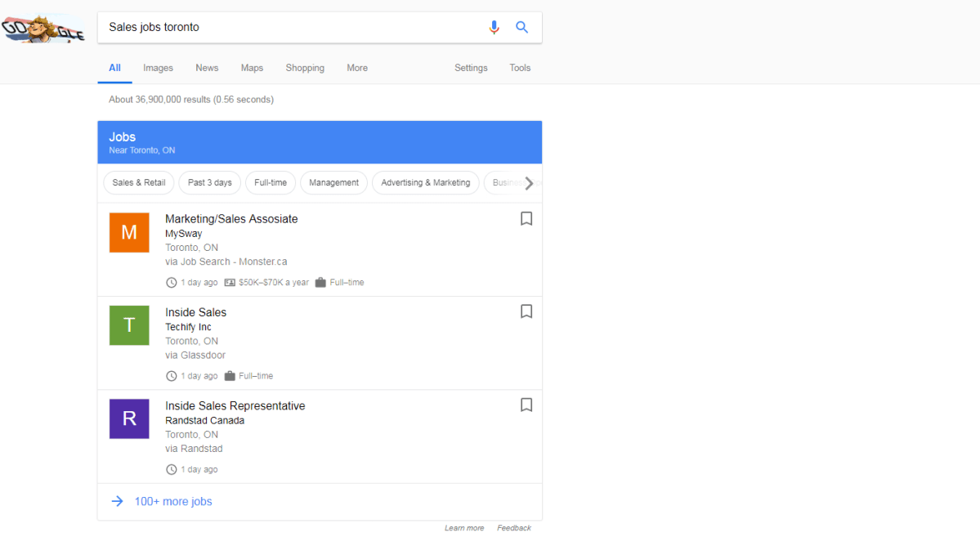980x537 pixels.
Task: Open the Settings menu
Action: (471, 68)
